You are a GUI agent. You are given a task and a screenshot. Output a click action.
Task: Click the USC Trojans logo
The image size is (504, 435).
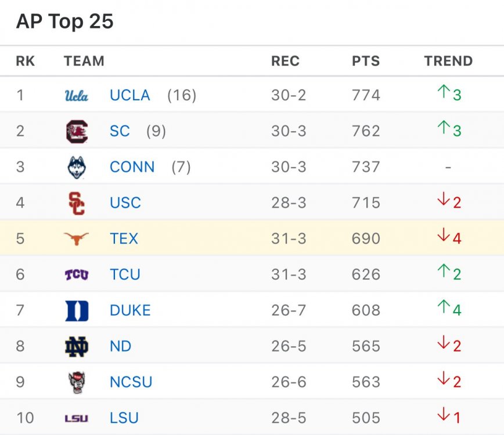(77, 203)
